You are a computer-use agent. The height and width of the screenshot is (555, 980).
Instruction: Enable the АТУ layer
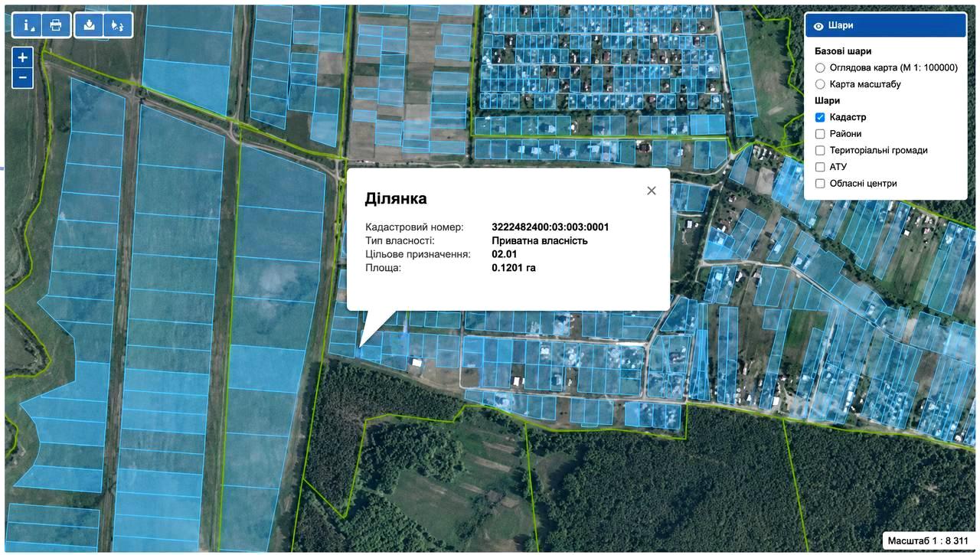(x=821, y=167)
